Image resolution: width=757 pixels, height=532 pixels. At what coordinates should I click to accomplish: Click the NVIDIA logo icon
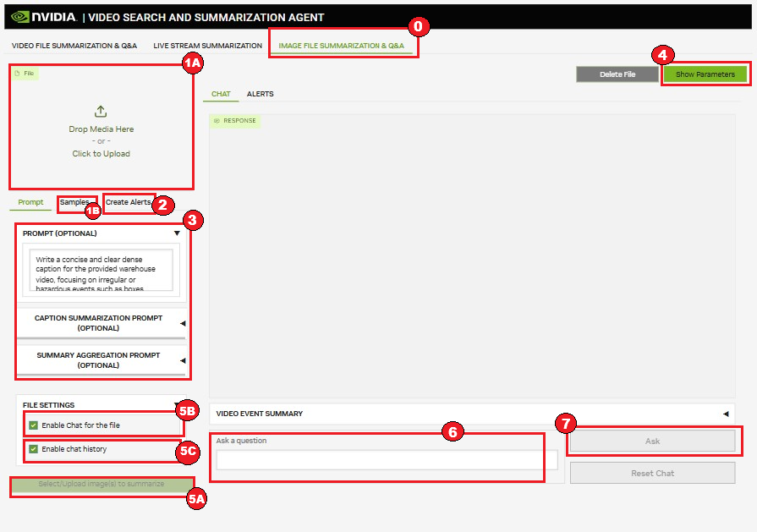click(19, 15)
